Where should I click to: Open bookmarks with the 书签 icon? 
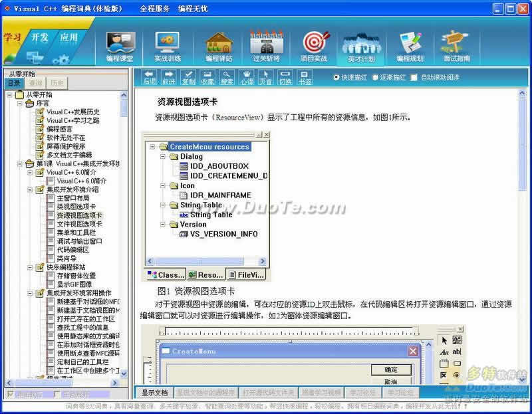(305, 77)
